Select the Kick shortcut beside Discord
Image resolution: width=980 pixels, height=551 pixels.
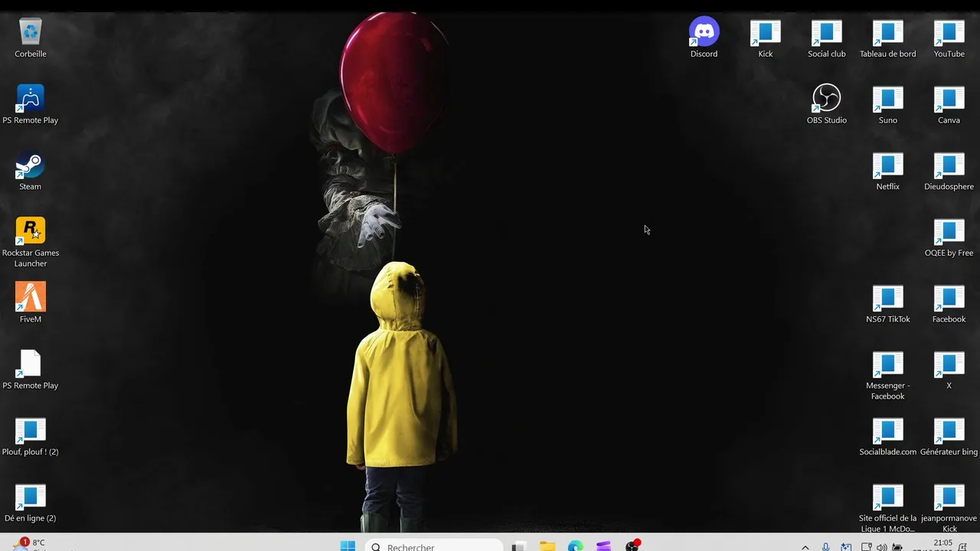(x=766, y=38)
